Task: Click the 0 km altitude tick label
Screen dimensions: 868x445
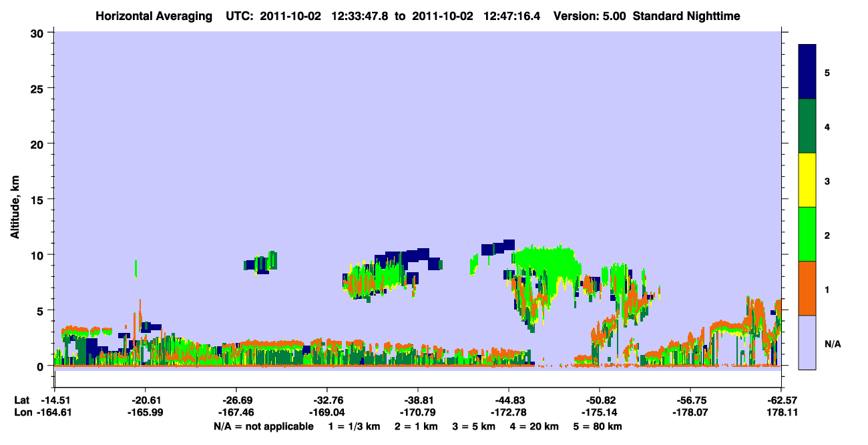Action: click(x=41, y=366)
